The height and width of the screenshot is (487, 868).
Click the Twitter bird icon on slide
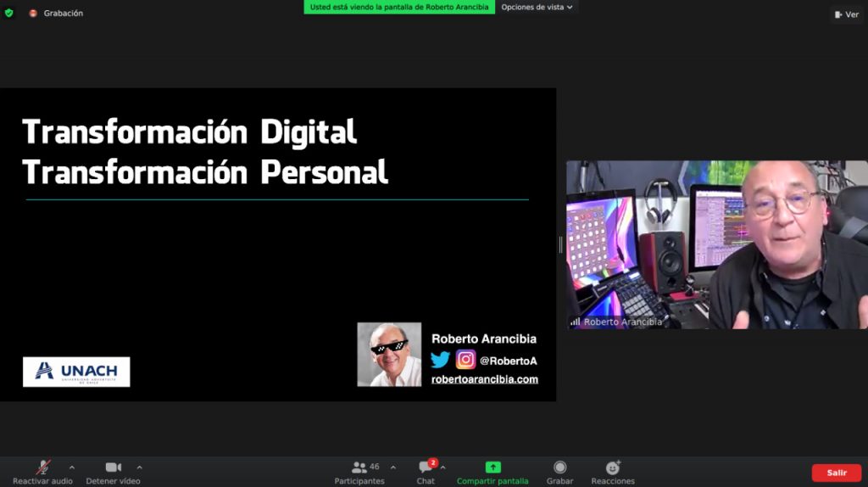pos(440,360)
